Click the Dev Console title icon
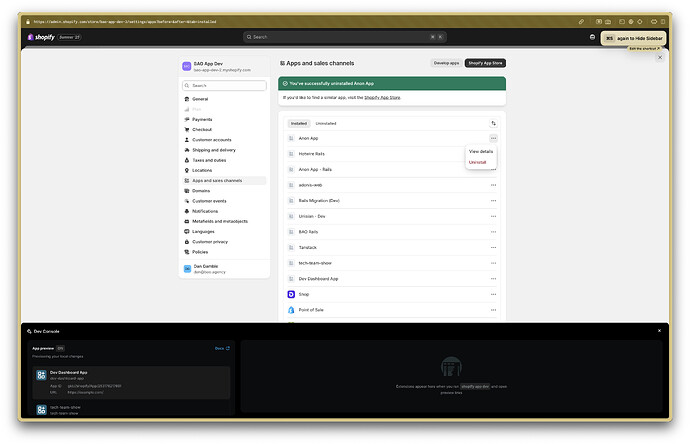 (x=29, y=331)
